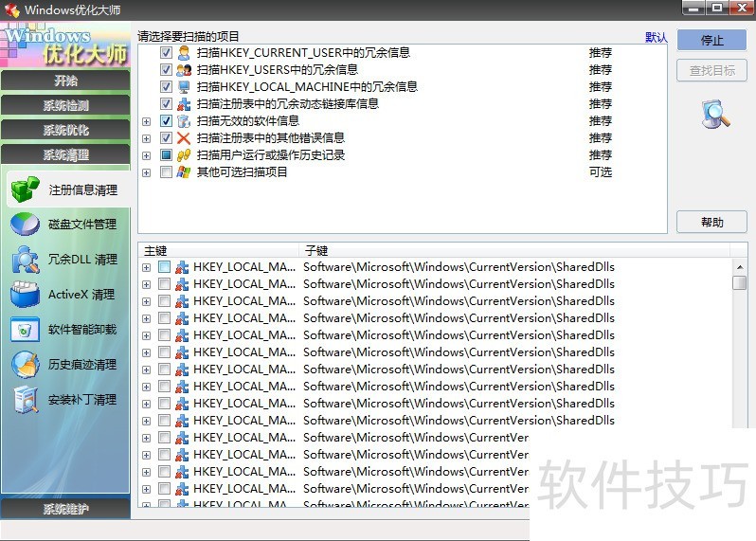The height and width of the screenshot is (541, 756).
Task: Open 磁盘文件管理 pie chart icon
Action: pos(25,225)
